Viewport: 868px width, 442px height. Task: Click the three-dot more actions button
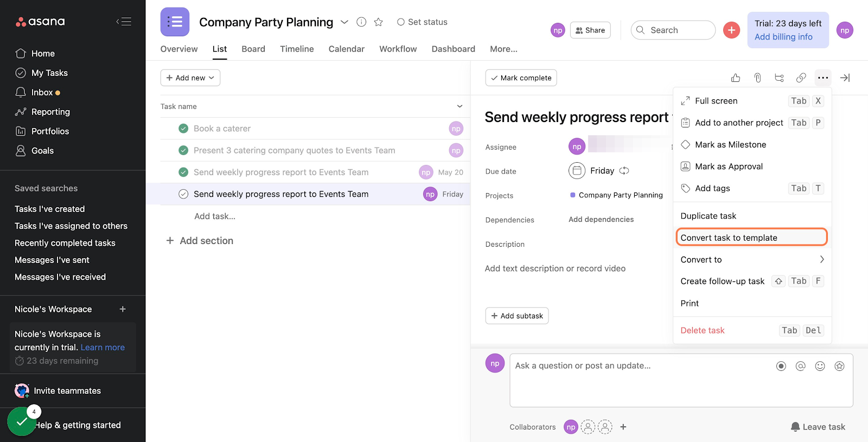point(823,78)
